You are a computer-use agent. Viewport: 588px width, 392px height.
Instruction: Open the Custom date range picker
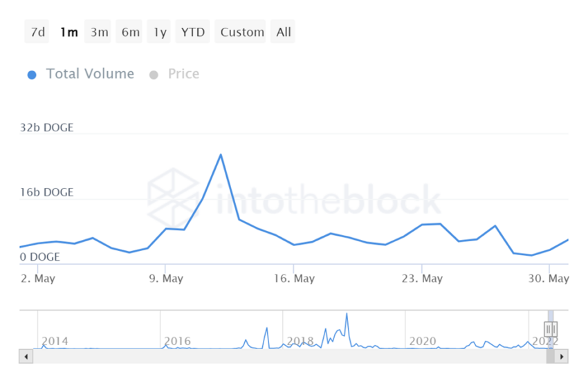pos(242,32)
